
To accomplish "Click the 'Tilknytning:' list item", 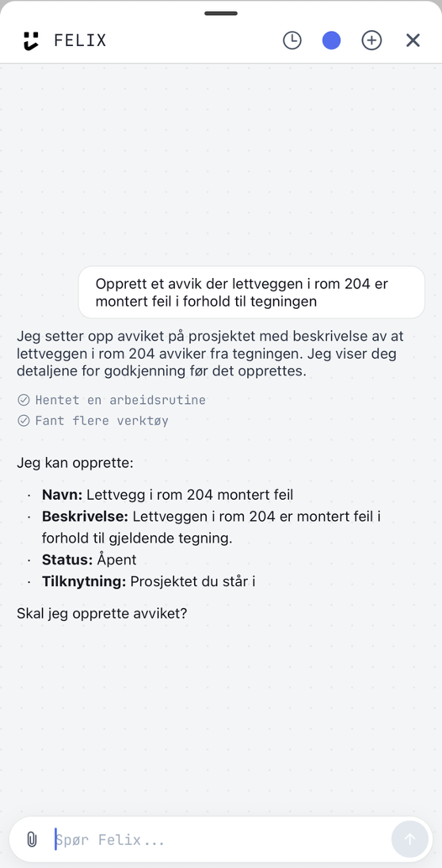I will point(148,582).
